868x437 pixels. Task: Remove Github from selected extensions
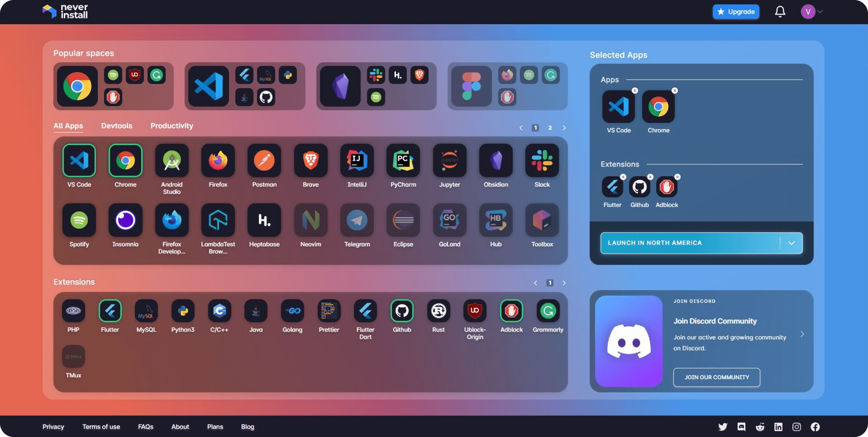[650, 177]
